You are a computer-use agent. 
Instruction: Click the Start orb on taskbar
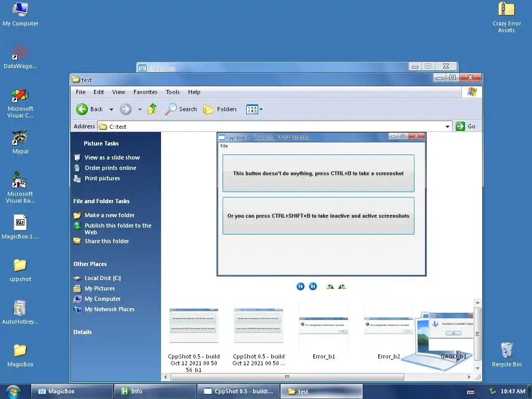[12, 392]
